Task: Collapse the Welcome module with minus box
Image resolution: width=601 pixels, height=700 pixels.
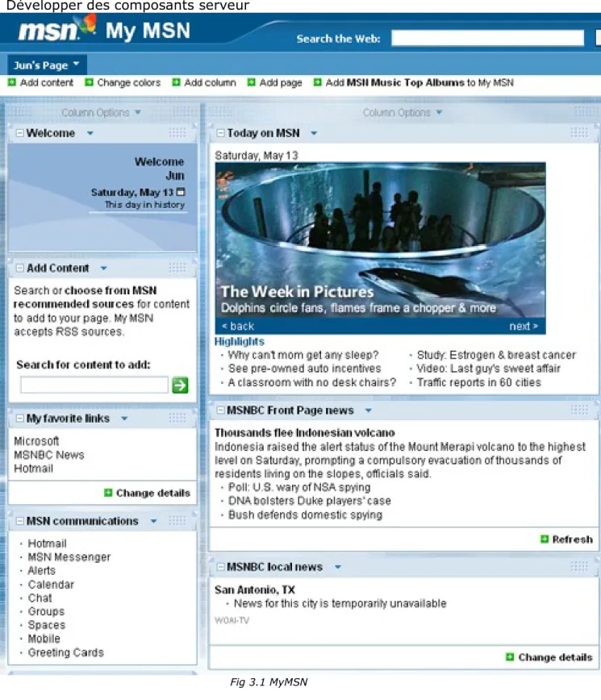Action: (19, 132)
